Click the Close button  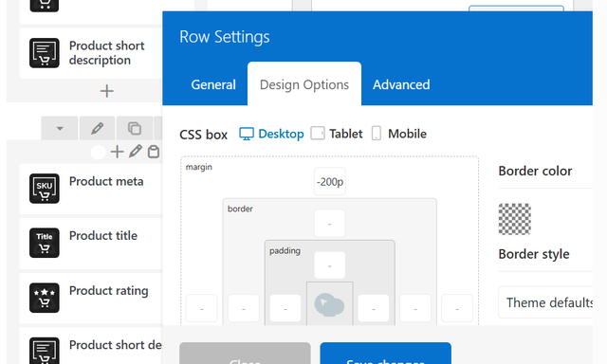point(245,354)
